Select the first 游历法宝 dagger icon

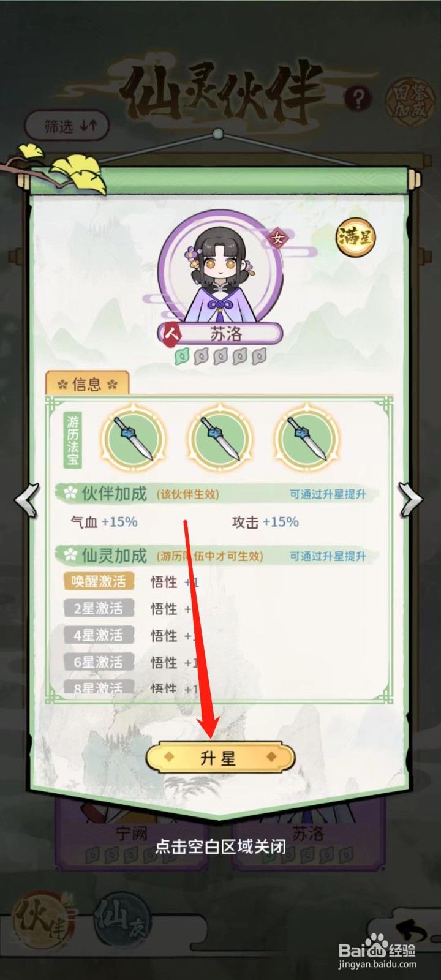(x=134, y=439)
